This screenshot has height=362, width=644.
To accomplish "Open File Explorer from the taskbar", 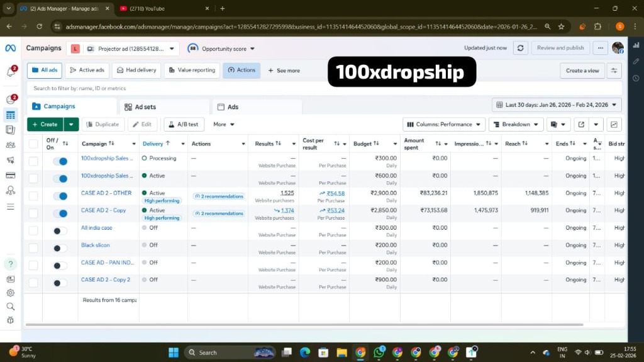I will 341,352.
